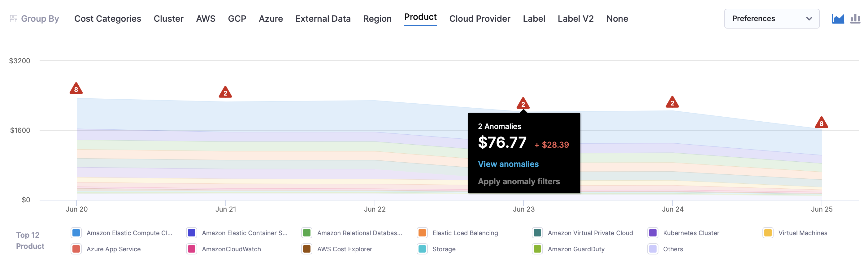868x265 pixels.
Task: Select the Cloud Provider tab
Action: point(480,19)
